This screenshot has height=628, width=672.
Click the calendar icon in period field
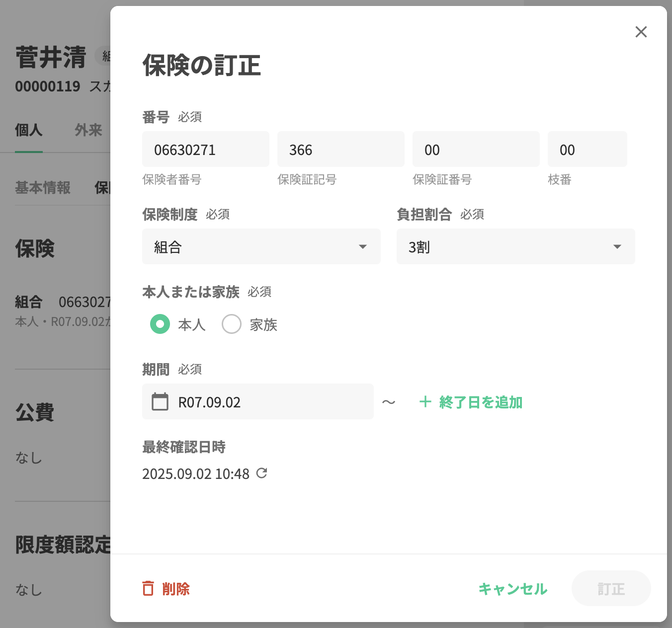coord(160,401)
